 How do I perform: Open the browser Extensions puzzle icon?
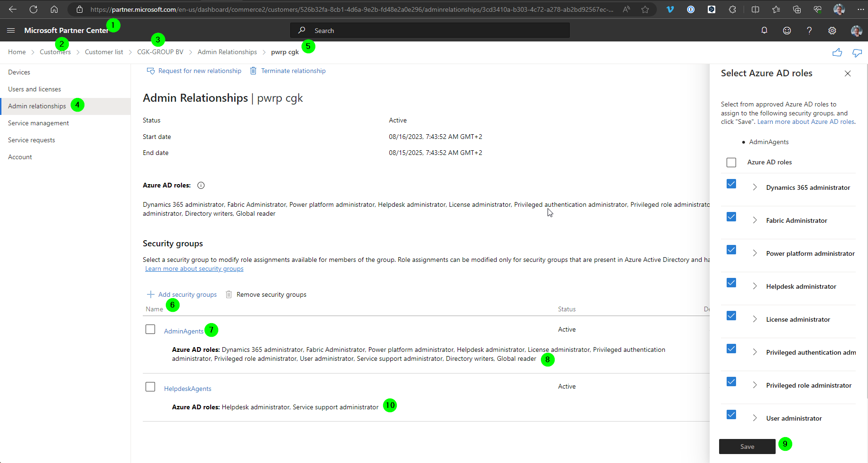732,9
